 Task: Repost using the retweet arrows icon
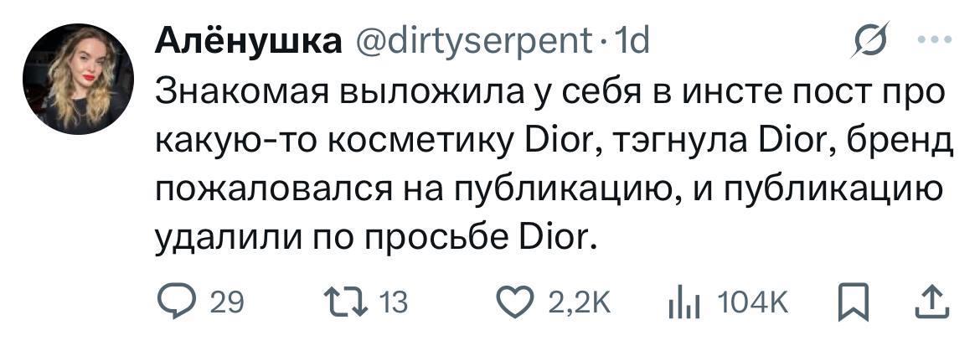pos(342,301)
